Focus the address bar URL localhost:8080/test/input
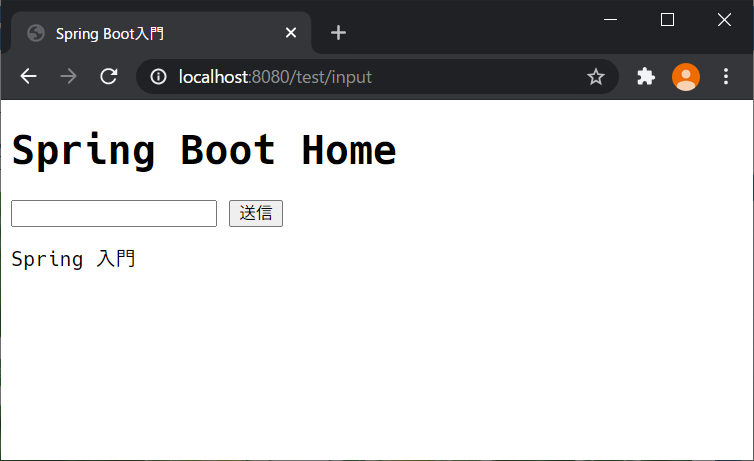The width and height of the screenshot is (754, 461). pos(275,77)
